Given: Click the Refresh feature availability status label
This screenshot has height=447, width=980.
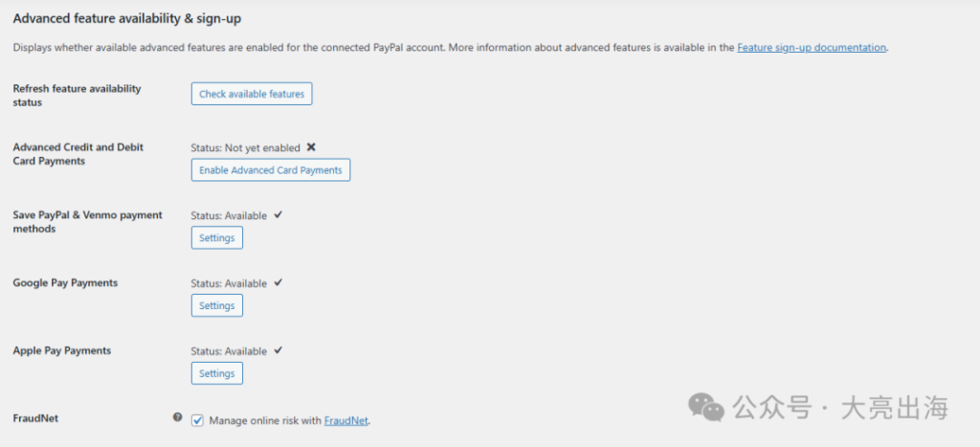Looking at the screenshot, I should pos(77,95).
